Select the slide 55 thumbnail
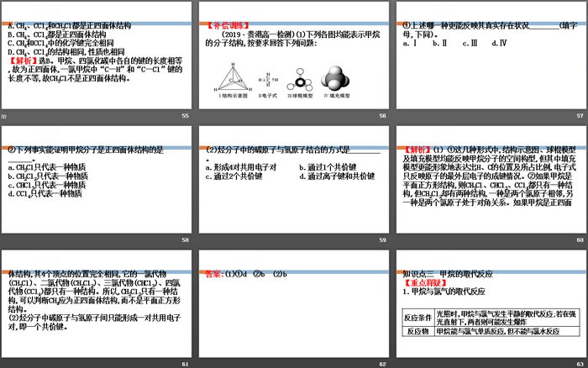588x368 pixels. (x=97, y=60)
